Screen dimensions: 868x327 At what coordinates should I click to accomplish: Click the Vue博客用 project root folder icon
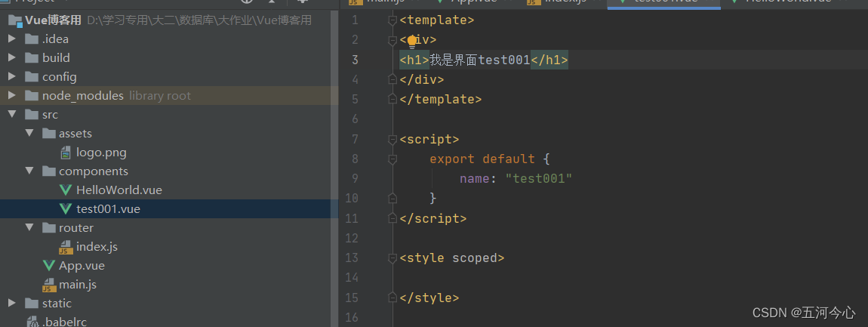tap(15, 20)
